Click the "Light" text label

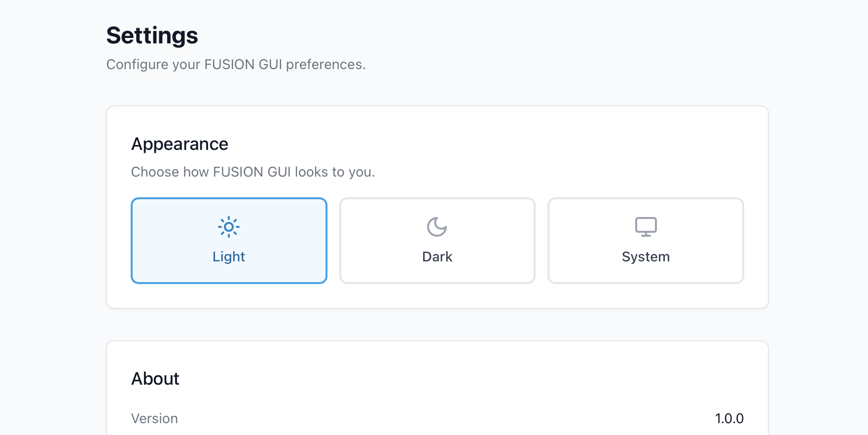click(x=229, y=257)
